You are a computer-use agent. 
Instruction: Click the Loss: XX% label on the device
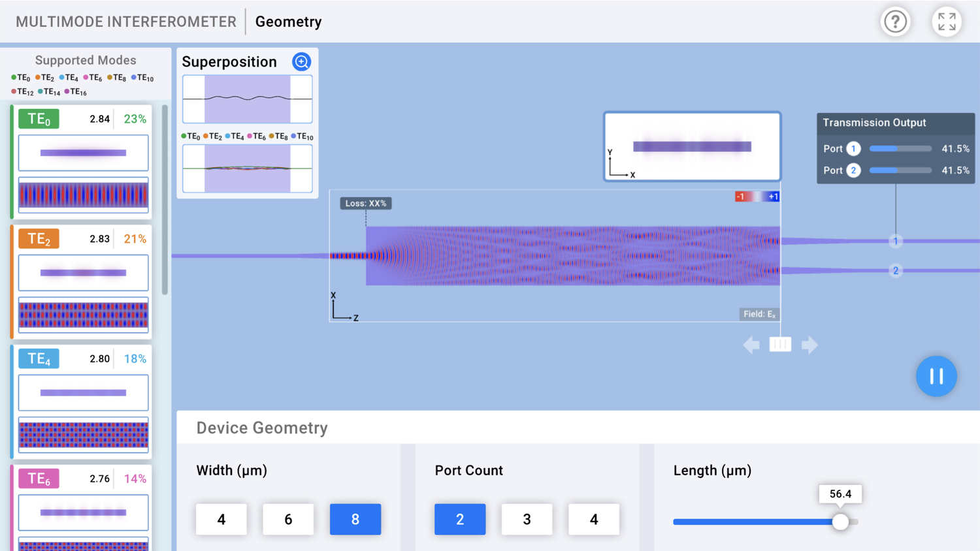click(365, 203)
